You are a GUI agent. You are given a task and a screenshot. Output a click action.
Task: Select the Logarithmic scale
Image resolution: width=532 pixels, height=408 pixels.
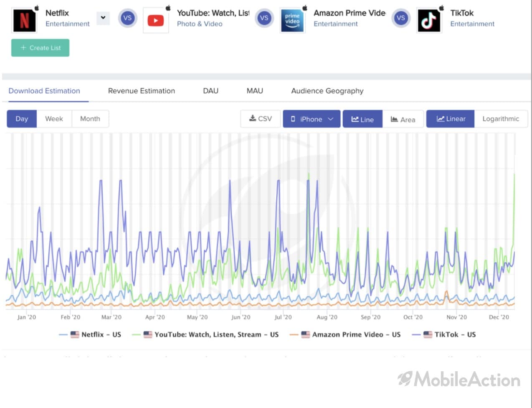[501, 119]
